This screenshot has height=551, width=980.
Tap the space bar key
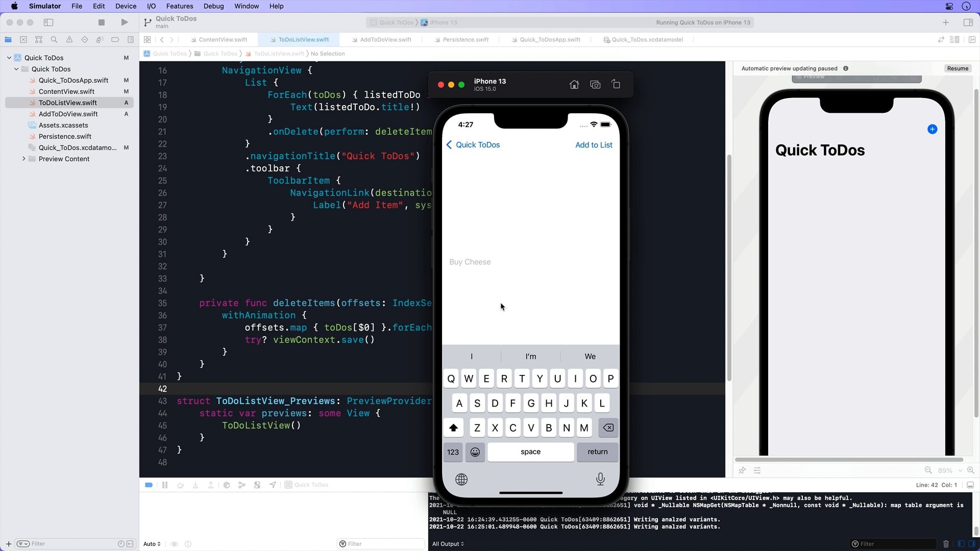tap(530, 452)
